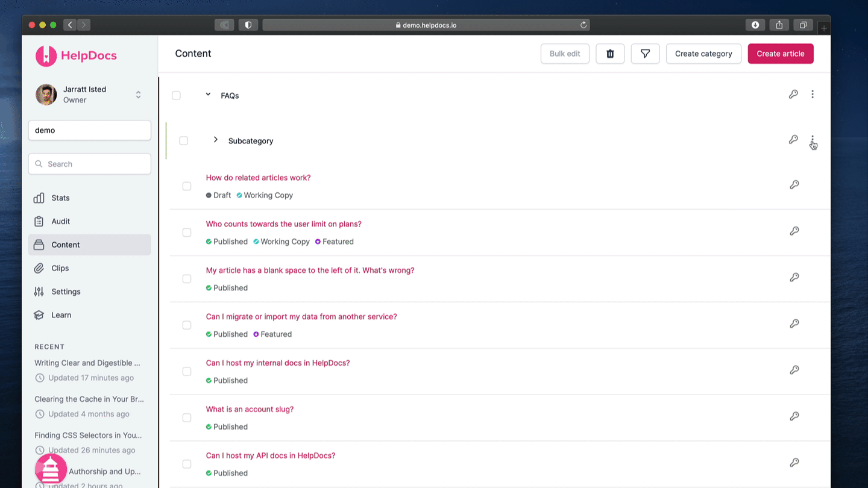
Task: Click the key icon for Subcategory
Action: (x=793, y=139)
